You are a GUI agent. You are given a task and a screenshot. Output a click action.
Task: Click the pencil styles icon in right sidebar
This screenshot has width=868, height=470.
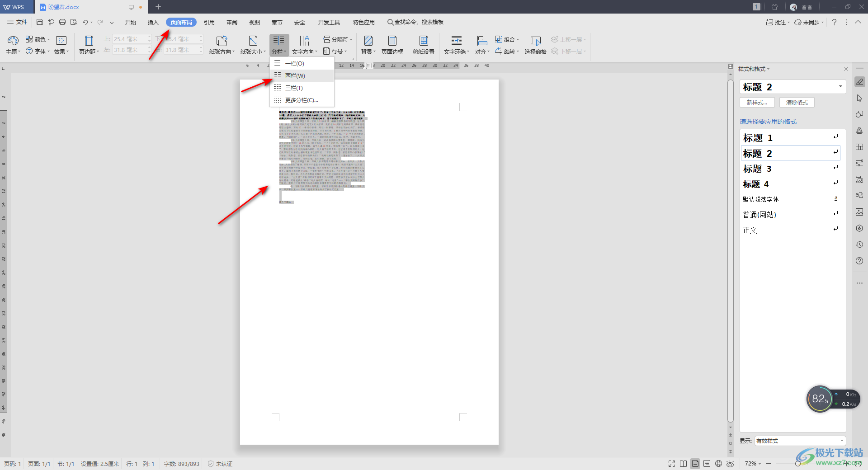[x=859, y=82]
